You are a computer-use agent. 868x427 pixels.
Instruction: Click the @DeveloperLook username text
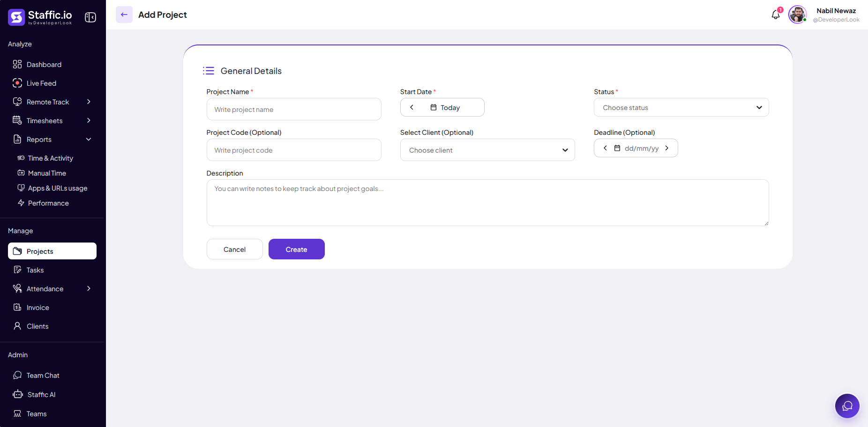(x=836, y=20)
